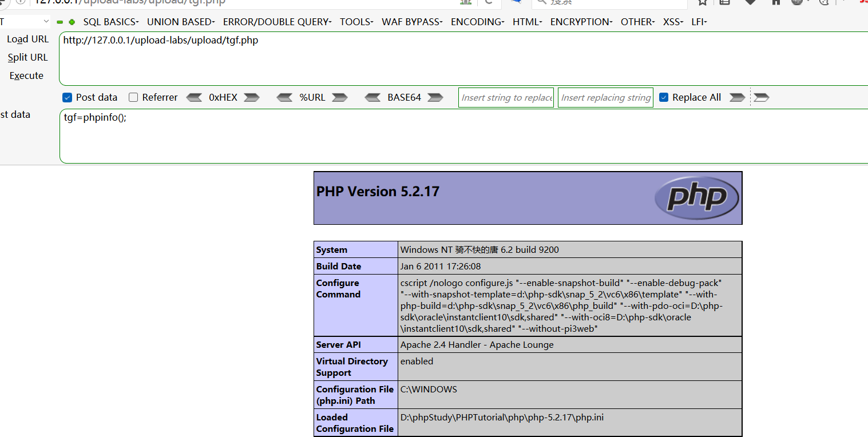The height and width of the screenshot is (437, 868).
Task: Click the 'Insert replacing string' field
Action: click(x=605, y=97)
